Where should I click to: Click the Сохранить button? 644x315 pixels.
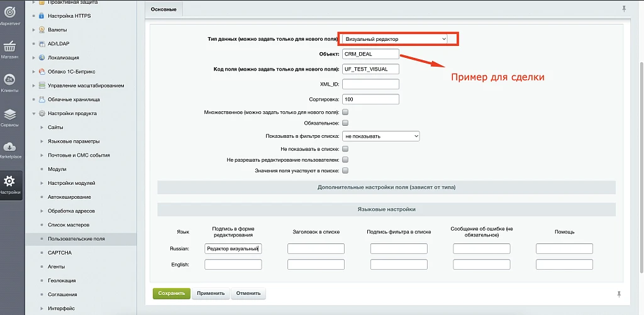[x=172, y=293]
